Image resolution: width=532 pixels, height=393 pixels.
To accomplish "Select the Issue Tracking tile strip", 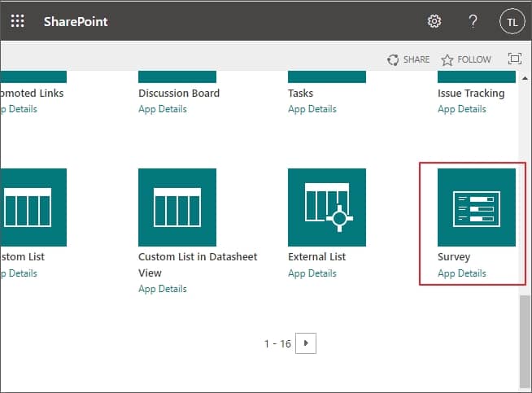I will (x=477, y=76).
